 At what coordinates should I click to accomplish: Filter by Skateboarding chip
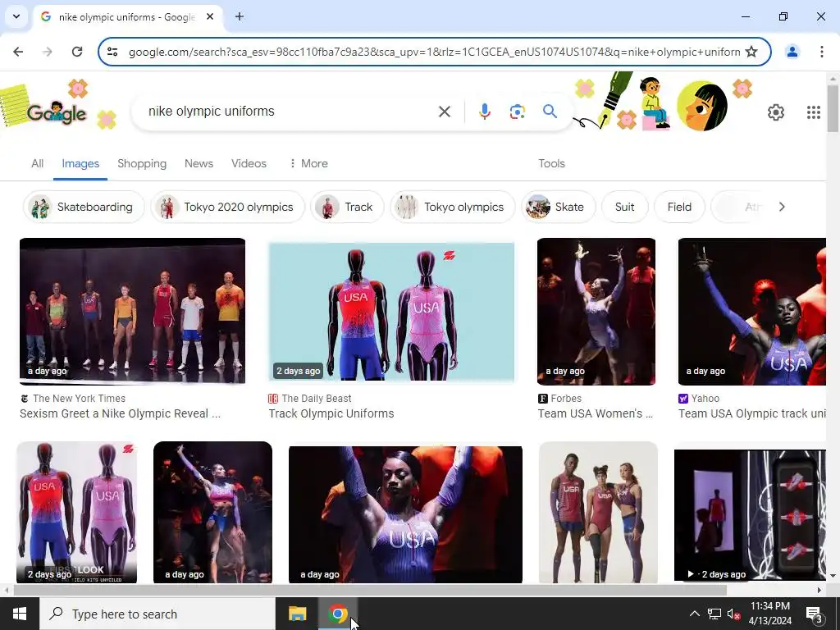tap(84, 207)
